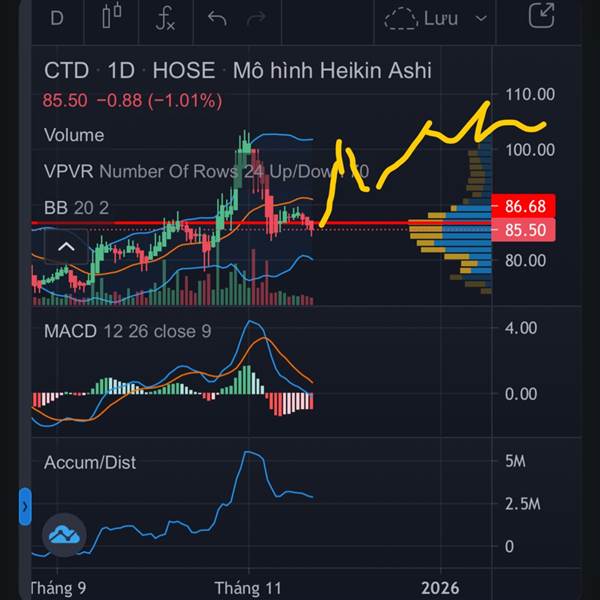
Task: Open the D timeframe selector
Action: tap(57, 18)
